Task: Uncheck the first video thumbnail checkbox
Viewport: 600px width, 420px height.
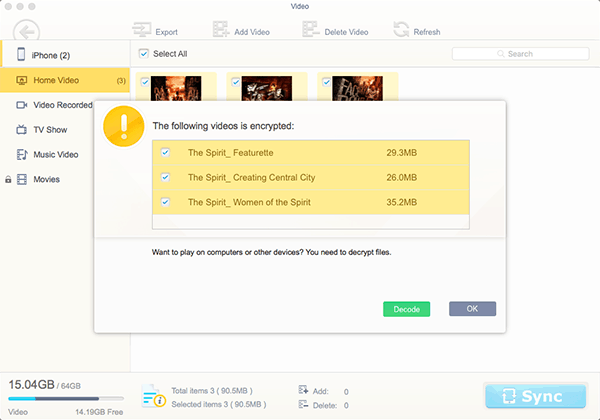Action: click(145, 82)
